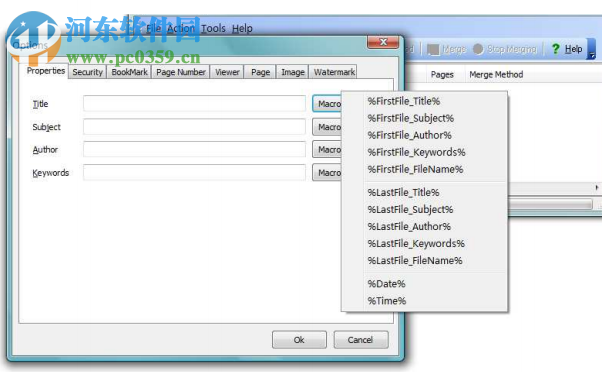602x372 pixels.
Task: Open the Macro button beside Author
Action: click(327, 149)
